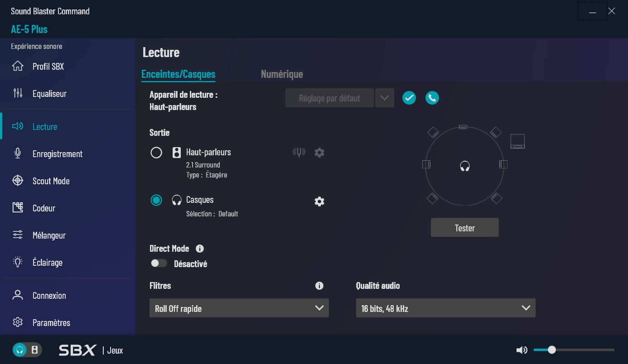Click the Mélangeur mixer icon
This screenshot has height=364, width=628.
(x=18, y=235)
